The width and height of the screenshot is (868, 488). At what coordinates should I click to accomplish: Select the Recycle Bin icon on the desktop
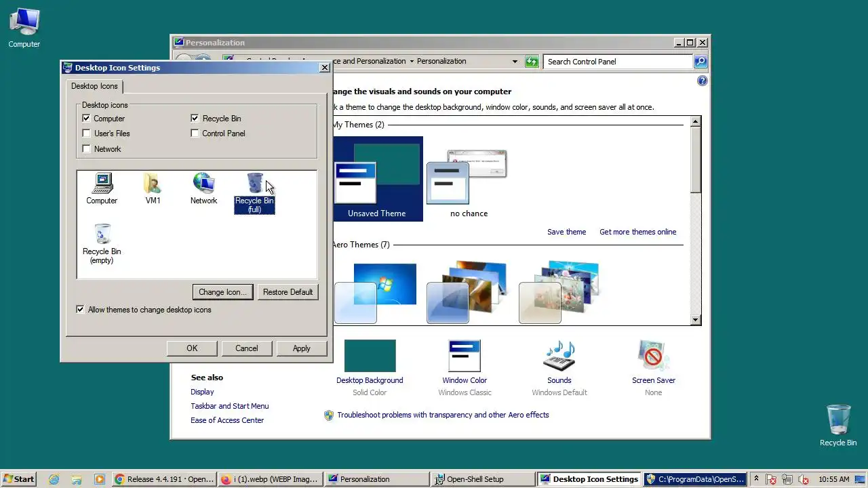pyautogui.click(x=838, y=426)
